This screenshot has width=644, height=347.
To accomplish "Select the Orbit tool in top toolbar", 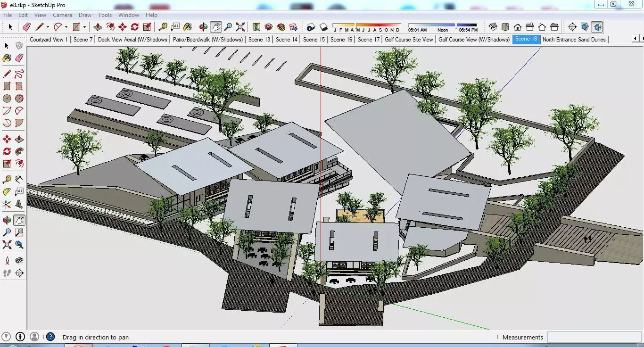I will [x=204, y=27].
